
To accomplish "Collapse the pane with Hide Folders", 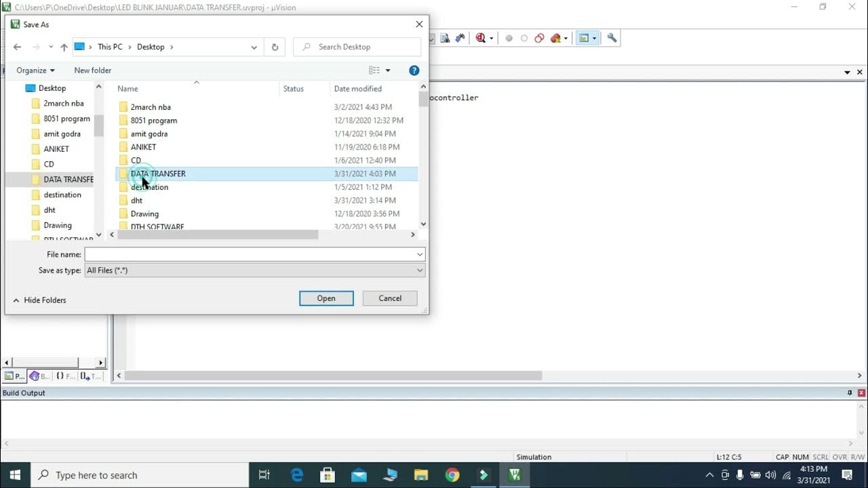I will pos(39,300).
